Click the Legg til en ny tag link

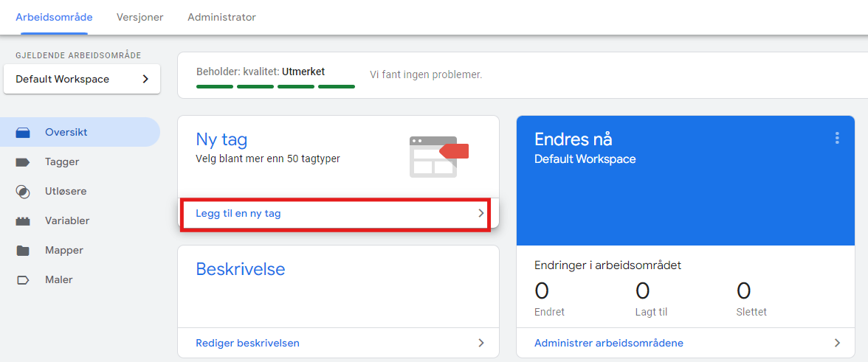(238, 213)
